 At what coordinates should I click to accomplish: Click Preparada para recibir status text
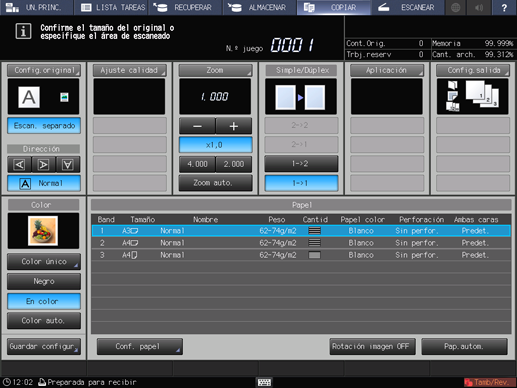(x=92, y=382)
